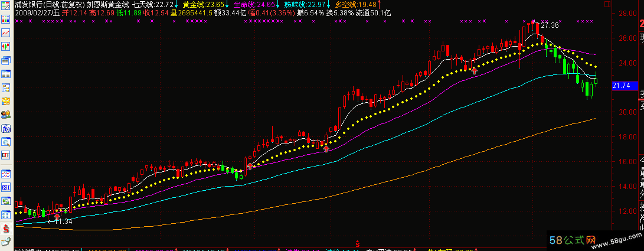This screenshot has width=644, height=251.
Task: Click the blue grid panel icon above the dollar icon
Action: [6, 215]
